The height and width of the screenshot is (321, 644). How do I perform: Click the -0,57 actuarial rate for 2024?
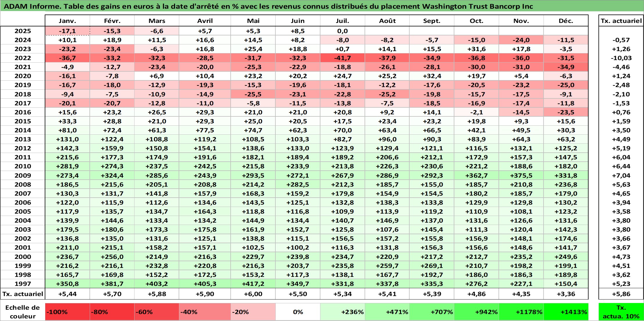(621, 40)
